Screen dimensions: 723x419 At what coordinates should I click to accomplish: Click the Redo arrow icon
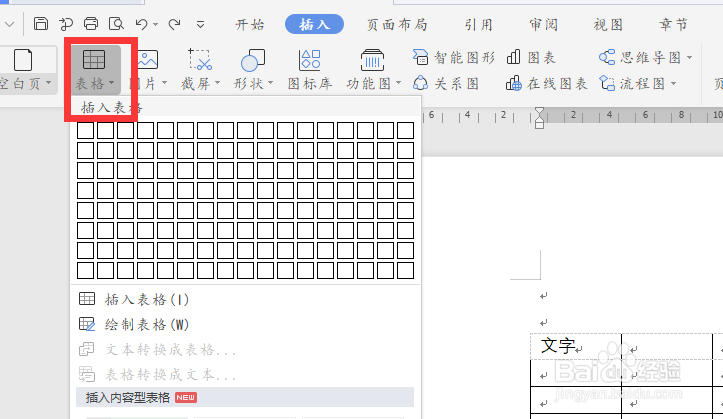click(174, 24)
